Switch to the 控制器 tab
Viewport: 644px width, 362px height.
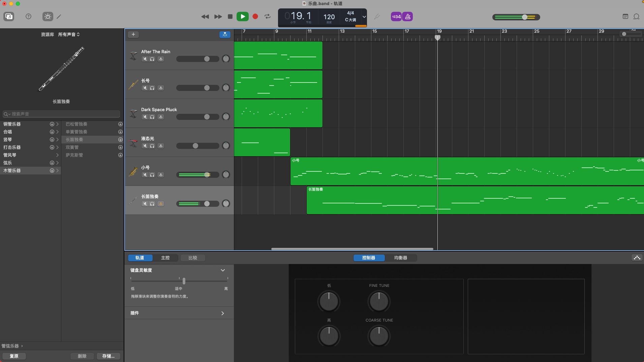point(369,258)
